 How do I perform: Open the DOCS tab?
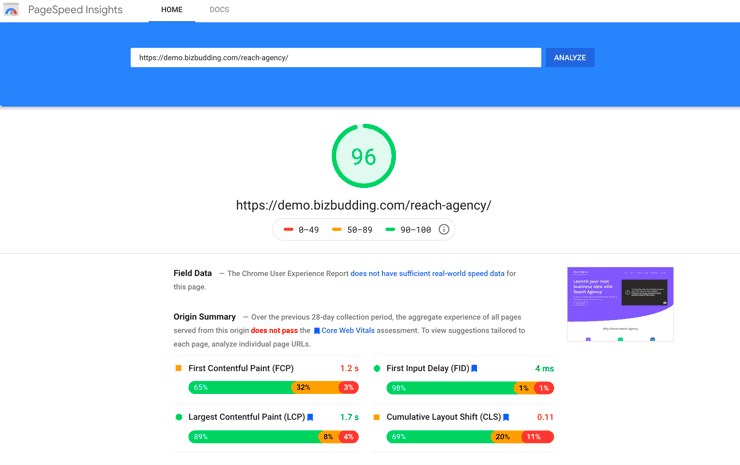pyautogui.click(x=219, y=10)
